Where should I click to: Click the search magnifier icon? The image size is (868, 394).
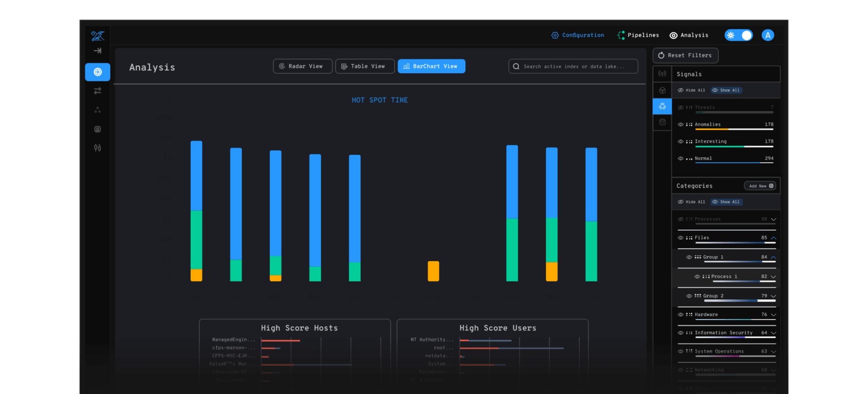tap(516, 66)
